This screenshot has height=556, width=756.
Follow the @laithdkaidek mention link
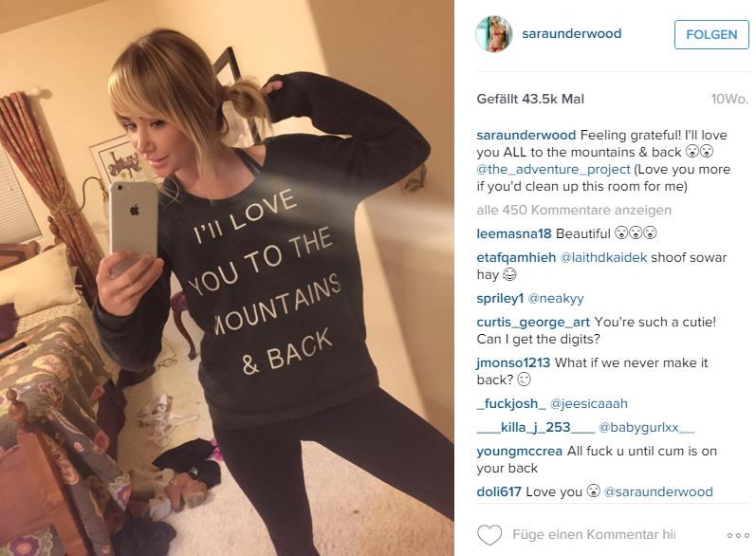[603, 257]
